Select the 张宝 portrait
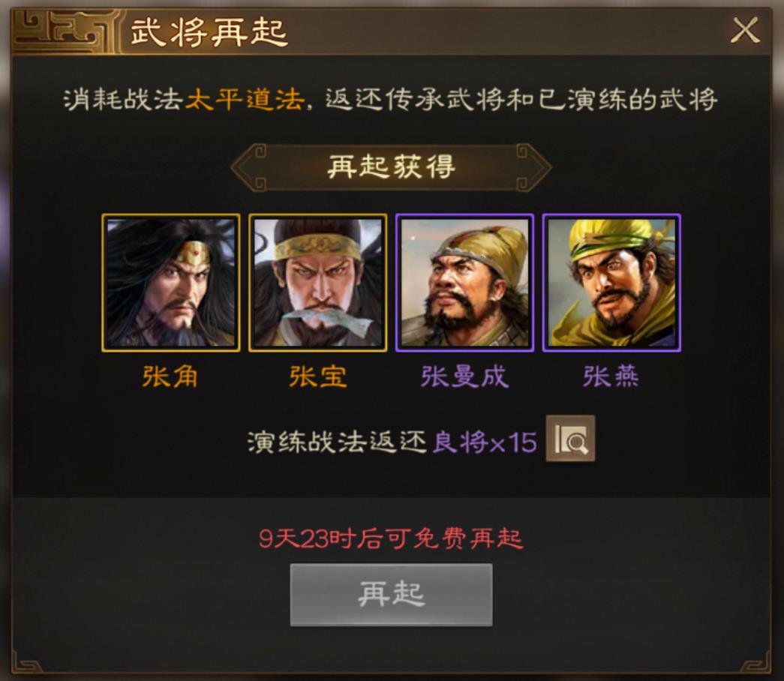The image size is (784, 681). coord(318,283)
